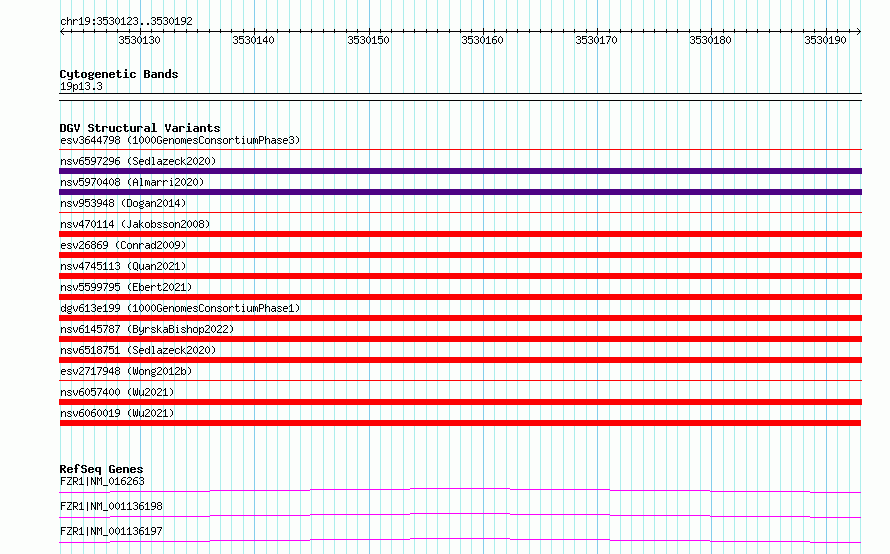The image size is (890, 554).
Task: Click the red bar under nsv6145787
Action: [x=460, y=339]
